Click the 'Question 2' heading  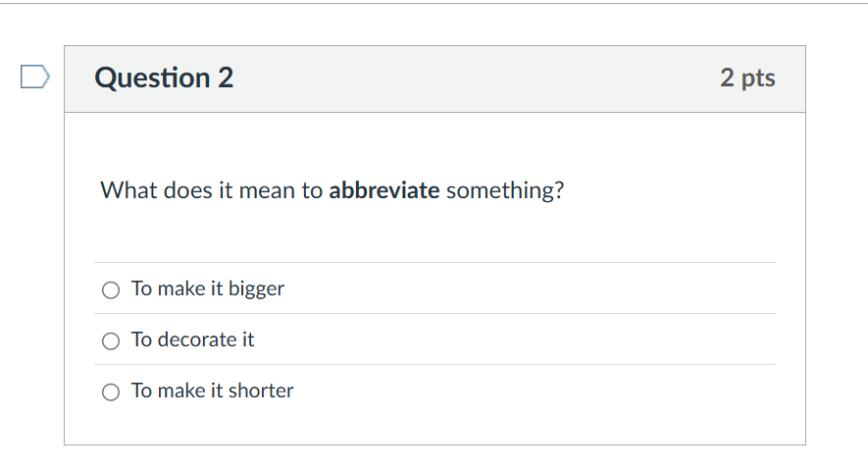point(164,78)
